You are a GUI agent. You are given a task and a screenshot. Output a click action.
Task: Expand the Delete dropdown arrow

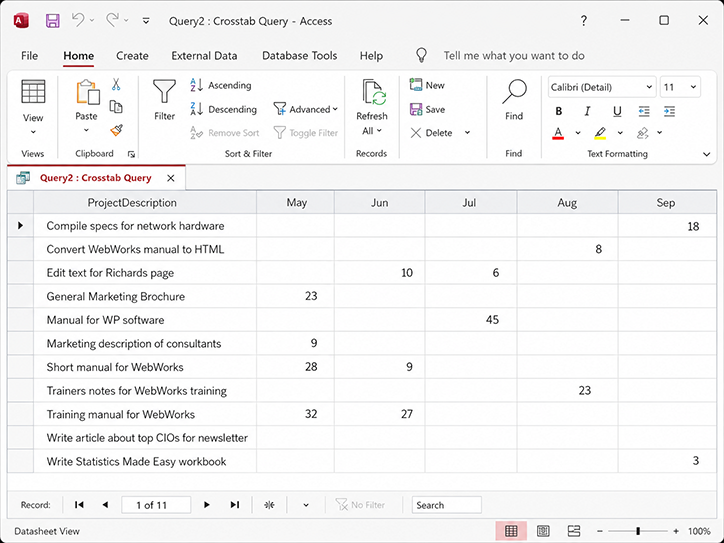coord(467,133)
